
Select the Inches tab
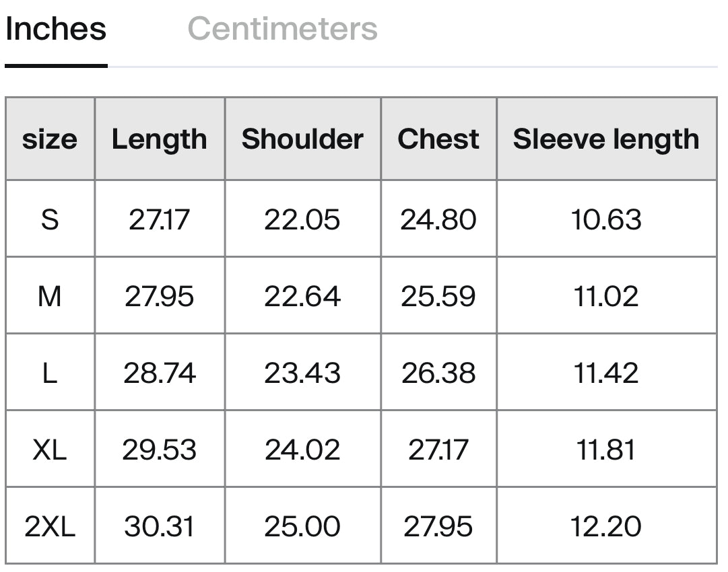click(x=56, y=29)
